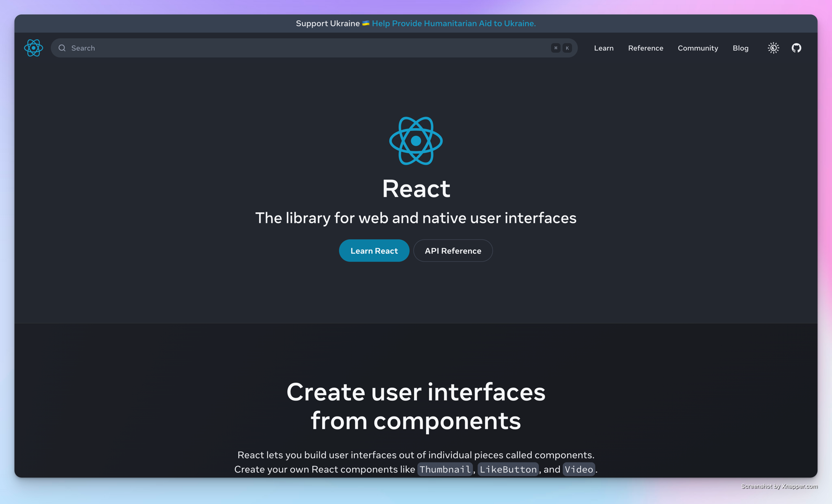
Task: Open the Blog nav item
Action: [741, 48]
